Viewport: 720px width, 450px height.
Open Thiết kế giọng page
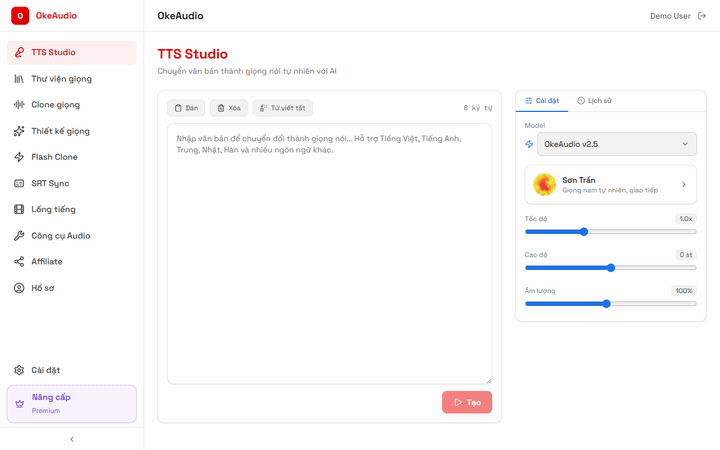coord(72,131)
